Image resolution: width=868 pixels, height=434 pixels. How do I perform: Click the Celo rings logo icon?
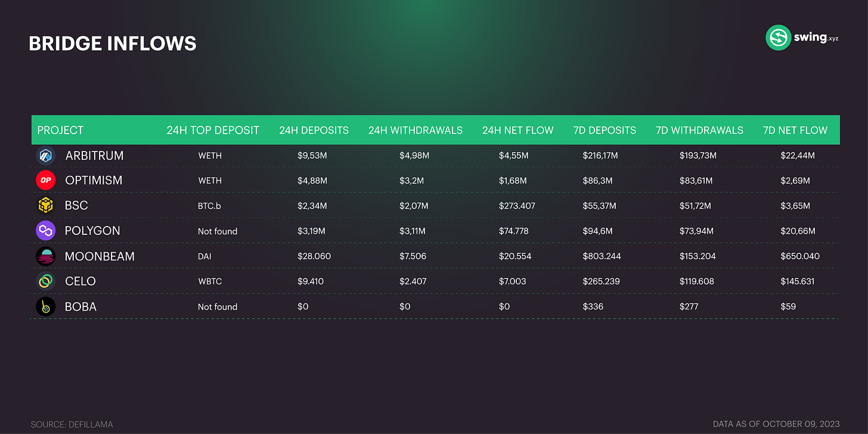point(46,281)
